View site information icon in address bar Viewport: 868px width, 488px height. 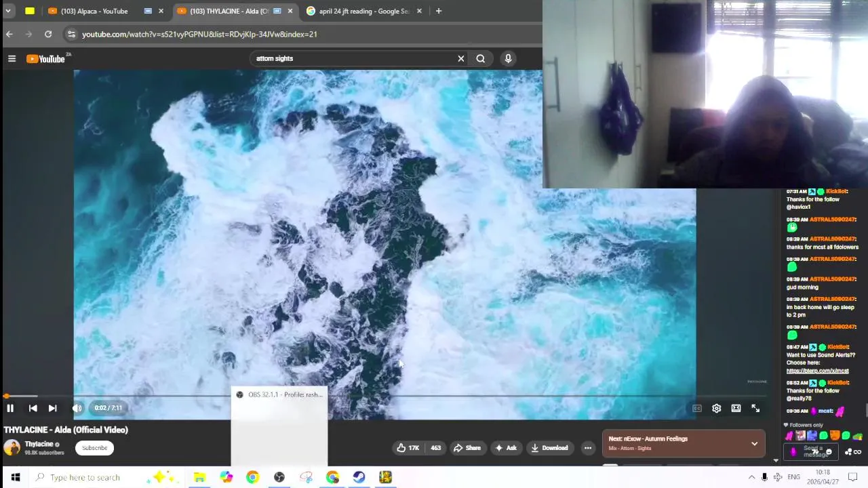pyautogui.click(x=71, y=34)
